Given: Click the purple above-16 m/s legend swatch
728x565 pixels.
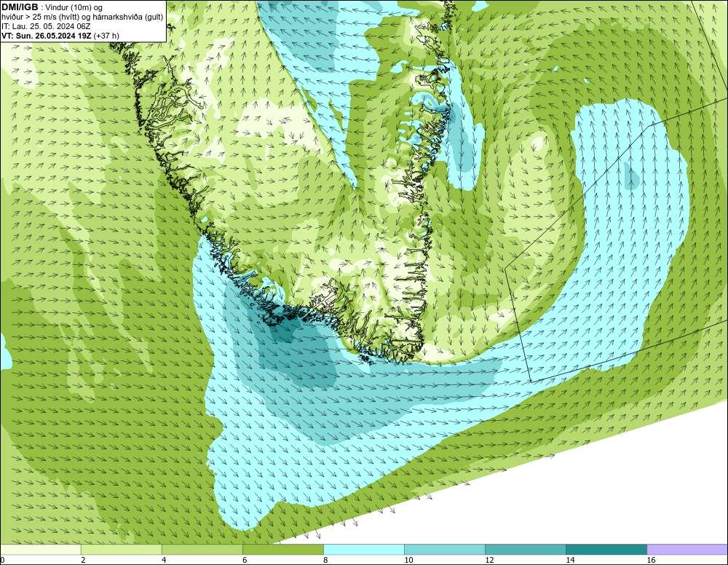Looking at the screenshot, I should [x=687, y=549].
